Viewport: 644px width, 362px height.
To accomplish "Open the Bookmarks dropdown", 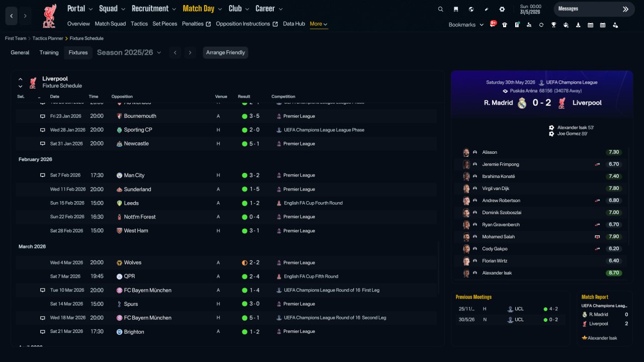I will [466, 25].
